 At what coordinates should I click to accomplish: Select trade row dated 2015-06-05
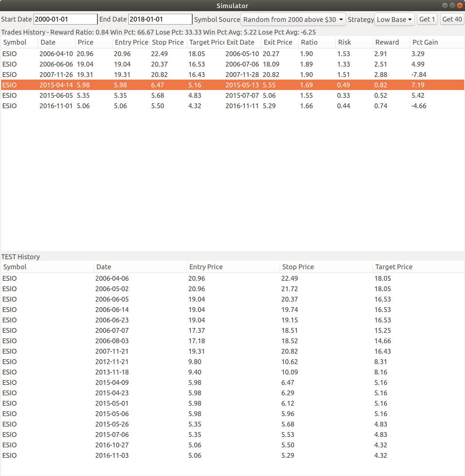pyautogui.click(x=232, y=96)
